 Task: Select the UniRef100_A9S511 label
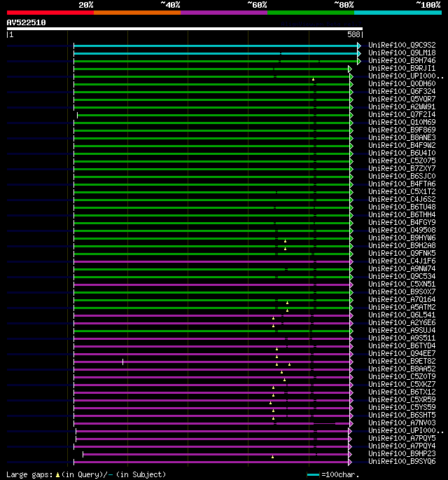[x=402, y=338]
